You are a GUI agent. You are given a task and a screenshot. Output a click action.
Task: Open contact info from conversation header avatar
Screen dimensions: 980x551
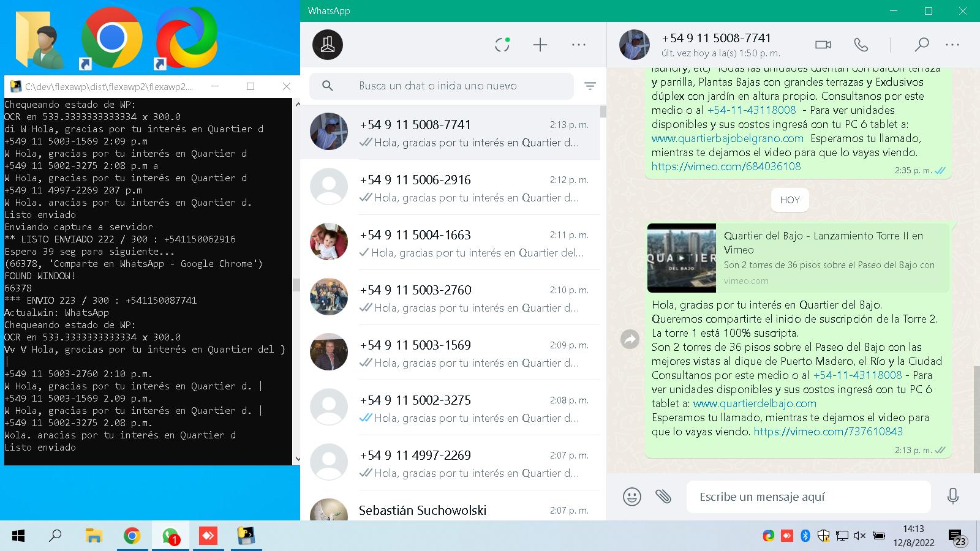point(635,45)
